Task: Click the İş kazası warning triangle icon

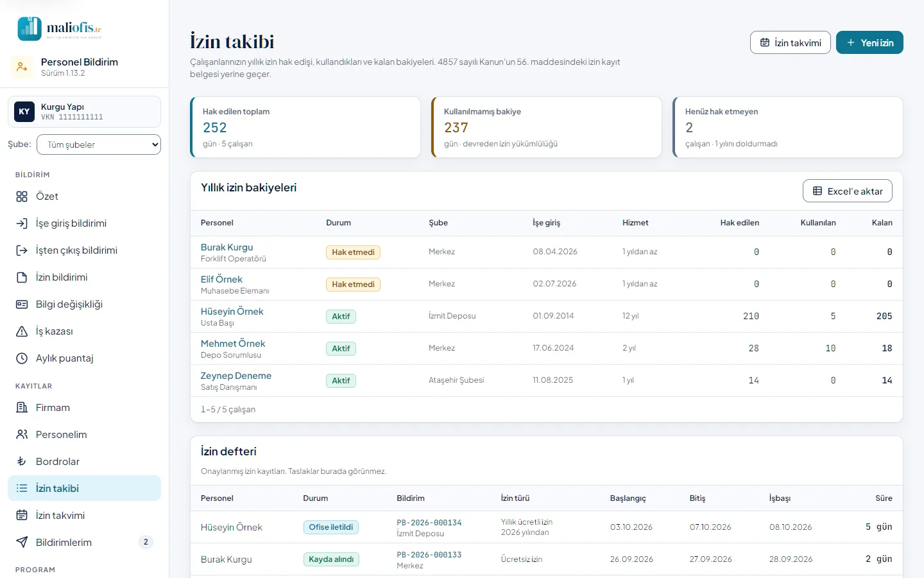Action: pyautogui.click(x=22, y=331)
